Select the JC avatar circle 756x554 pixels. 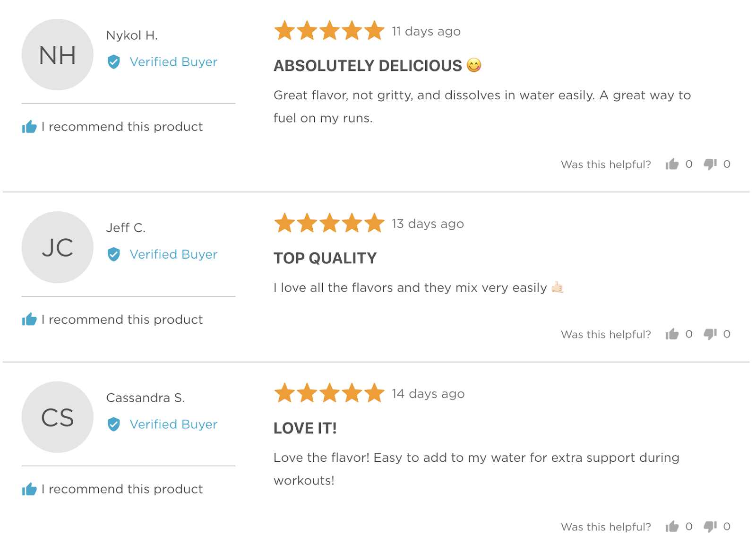[58, 247]
